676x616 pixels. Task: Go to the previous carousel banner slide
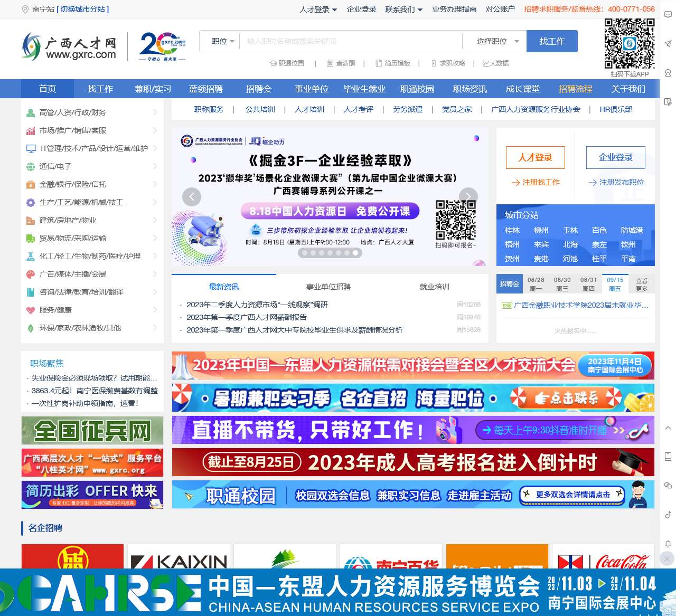tap(192, 197)
